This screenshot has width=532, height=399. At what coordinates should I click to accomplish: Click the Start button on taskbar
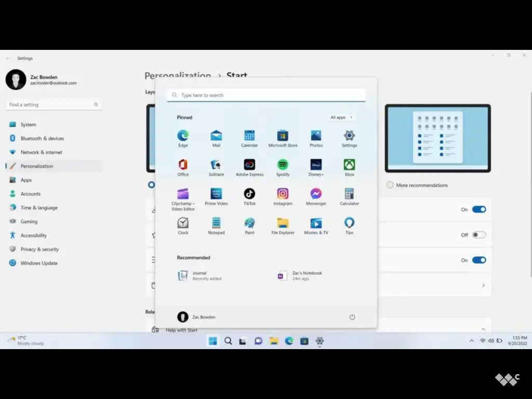click(212, 341)
